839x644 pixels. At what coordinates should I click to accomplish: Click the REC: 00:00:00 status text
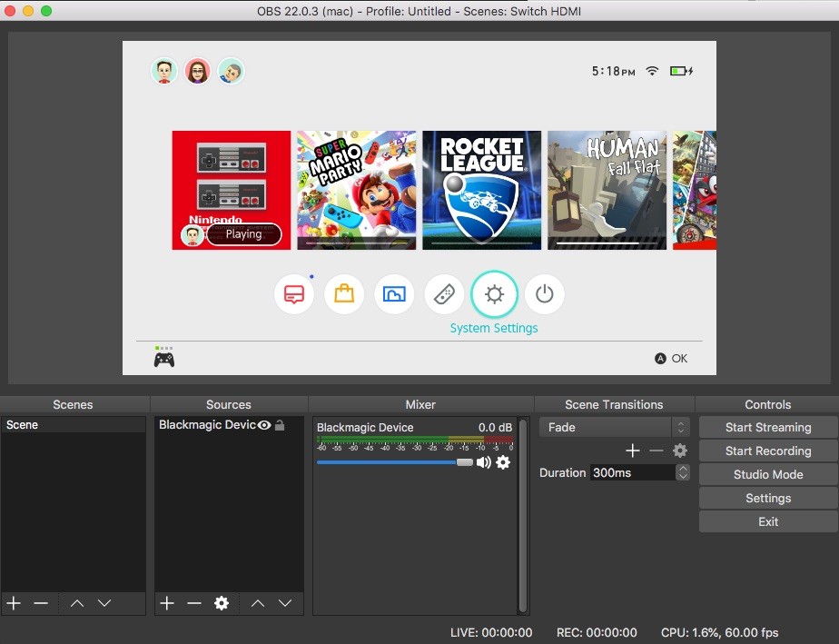(x=597, y=633)
